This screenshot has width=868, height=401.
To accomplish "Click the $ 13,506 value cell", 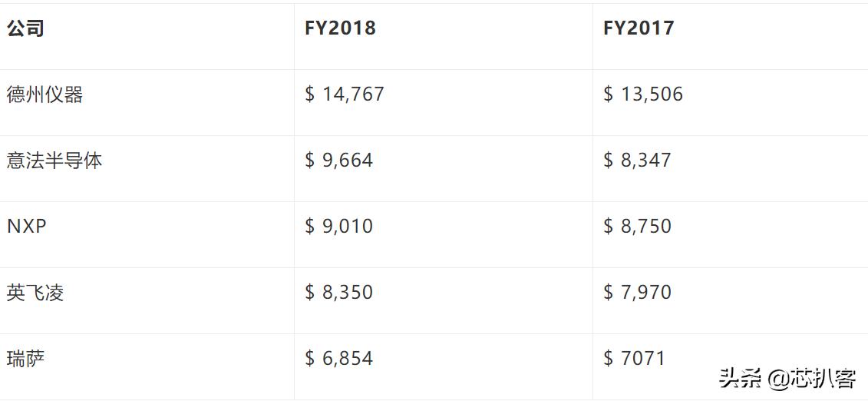I will [643, 94].
